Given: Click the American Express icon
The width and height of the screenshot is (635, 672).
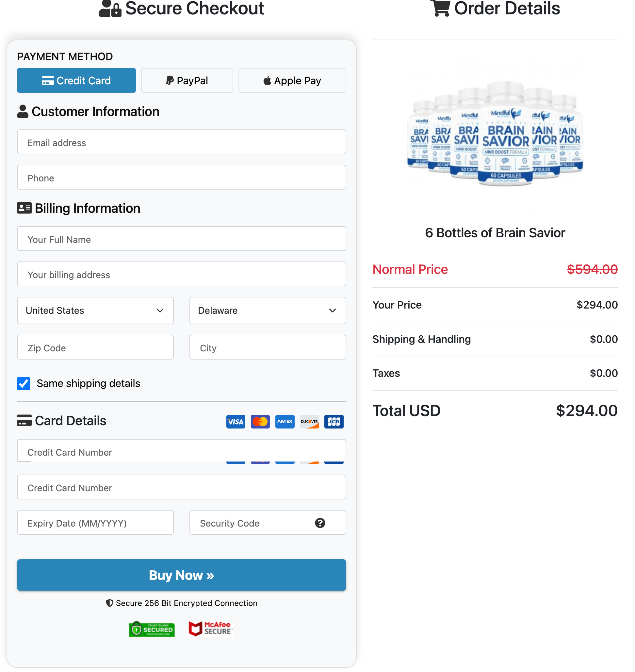Looking at the screenshot, I should tap(285, 421).
